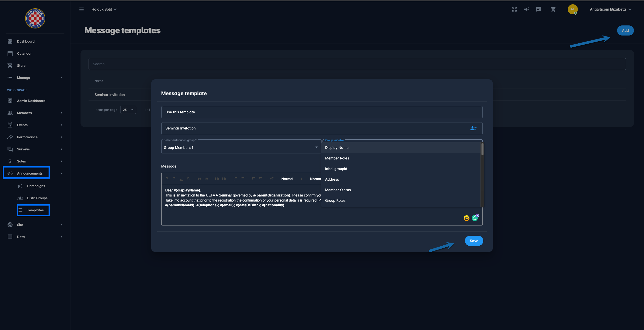
Task: Select Member Roles from group variable list
Action: [x=337, y=158]
